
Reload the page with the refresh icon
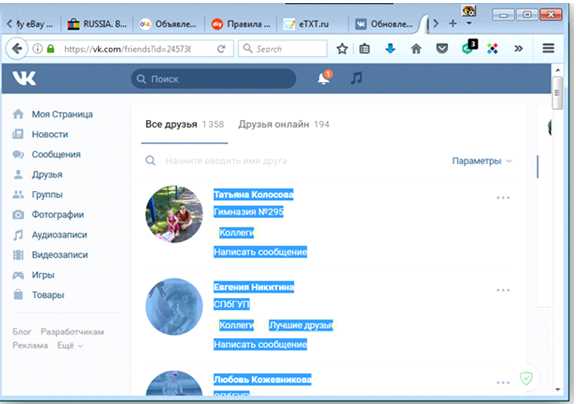(x=221, y=48)
